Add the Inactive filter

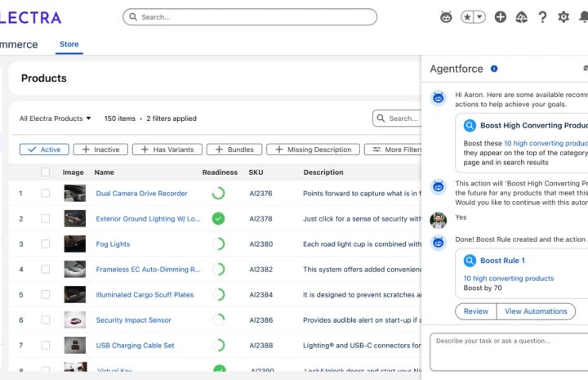[100, 150]
